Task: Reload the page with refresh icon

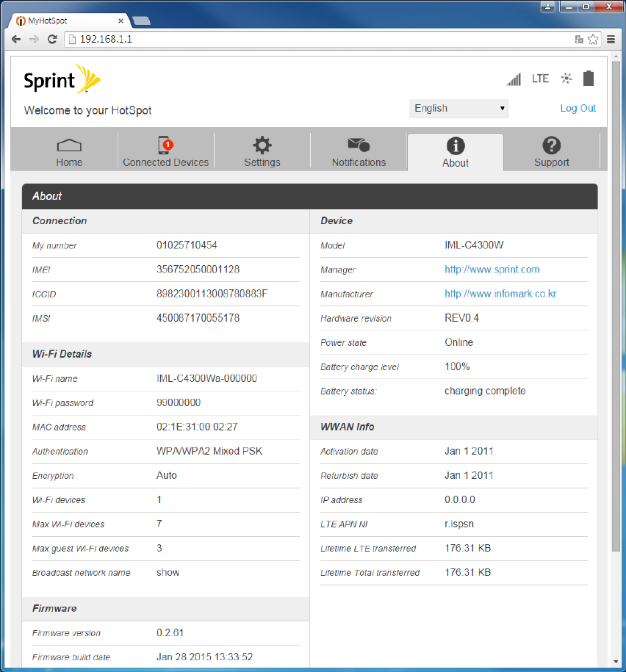Action: click(52, 40)
